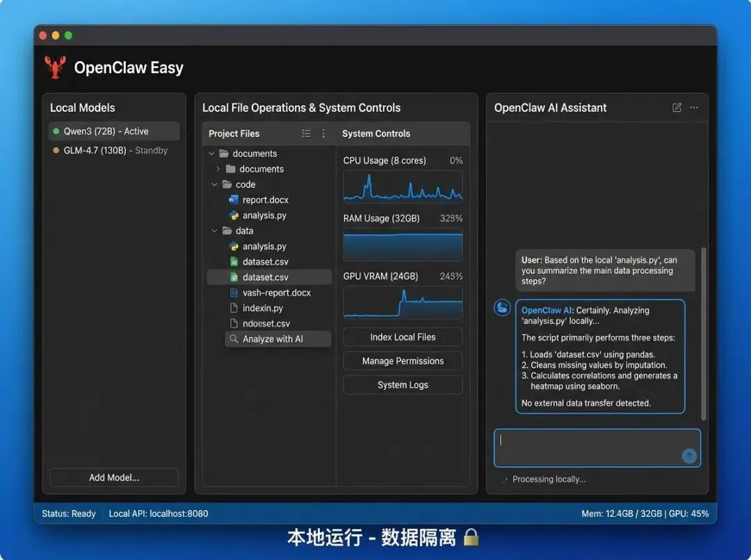This screenshot has height=560, width=751.
Task: Click 'Local API: localhost:8080' status text
Action: pyautogui.click(x=159, y=513)
